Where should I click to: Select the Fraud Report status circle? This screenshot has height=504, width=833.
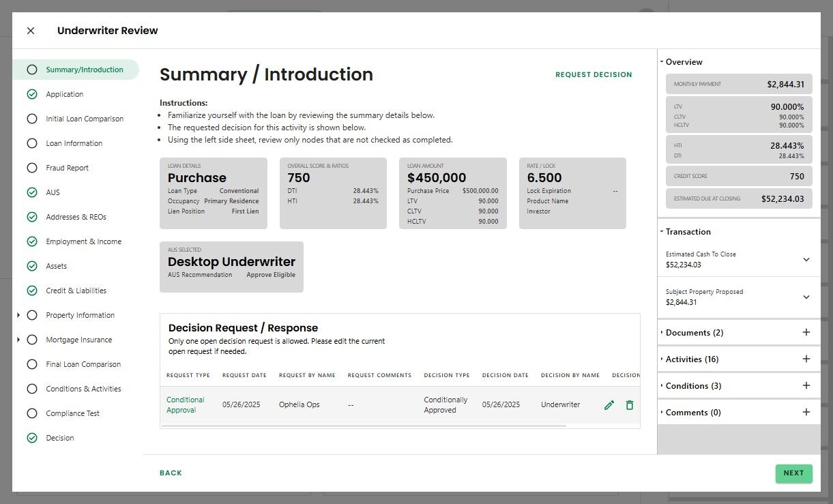point(32,168)
